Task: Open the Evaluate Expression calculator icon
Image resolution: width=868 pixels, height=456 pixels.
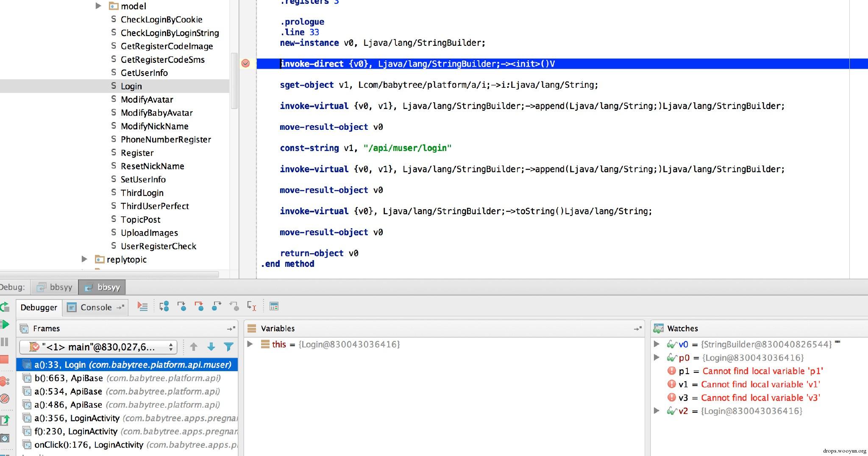Action: click(x=274, y=306)
